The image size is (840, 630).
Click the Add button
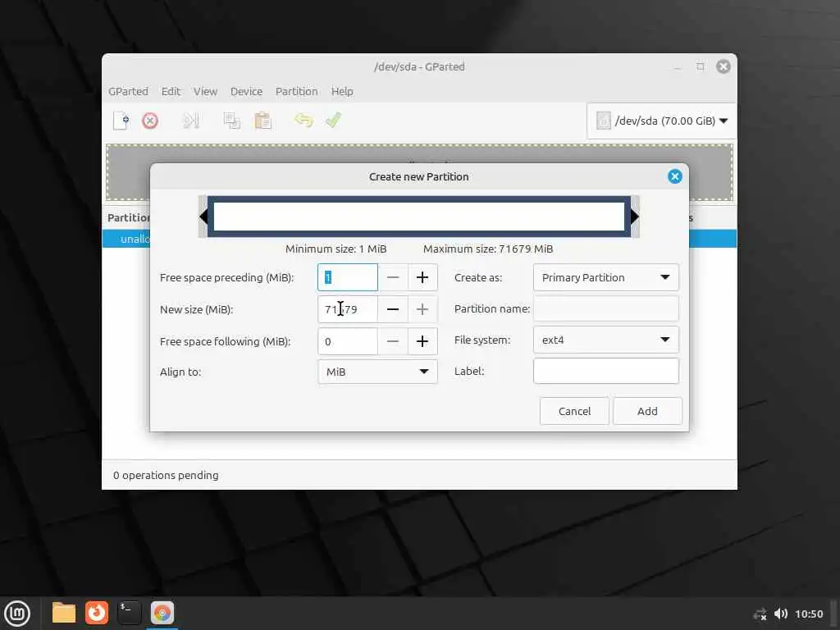tap(647, 411)
